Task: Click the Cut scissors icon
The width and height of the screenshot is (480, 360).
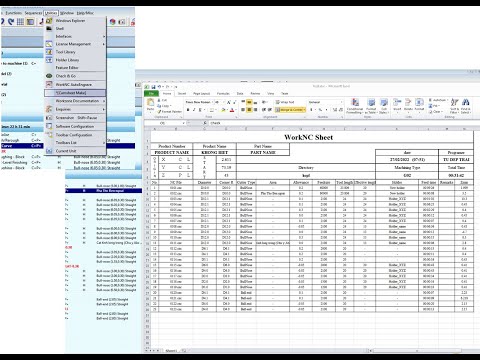Action: pos(159,100)
